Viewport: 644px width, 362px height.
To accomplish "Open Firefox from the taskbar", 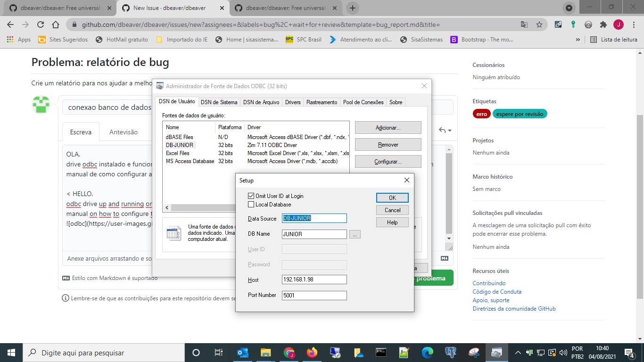I will 312,353.
